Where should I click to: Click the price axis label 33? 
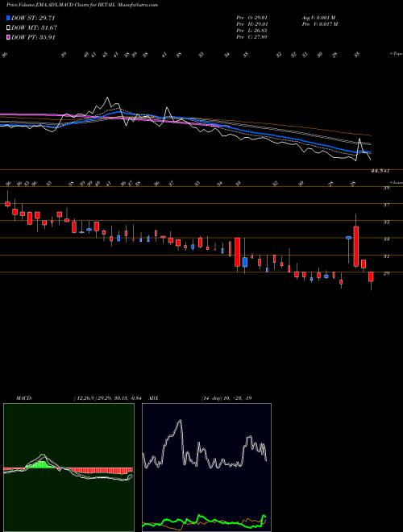pos(386,239)
